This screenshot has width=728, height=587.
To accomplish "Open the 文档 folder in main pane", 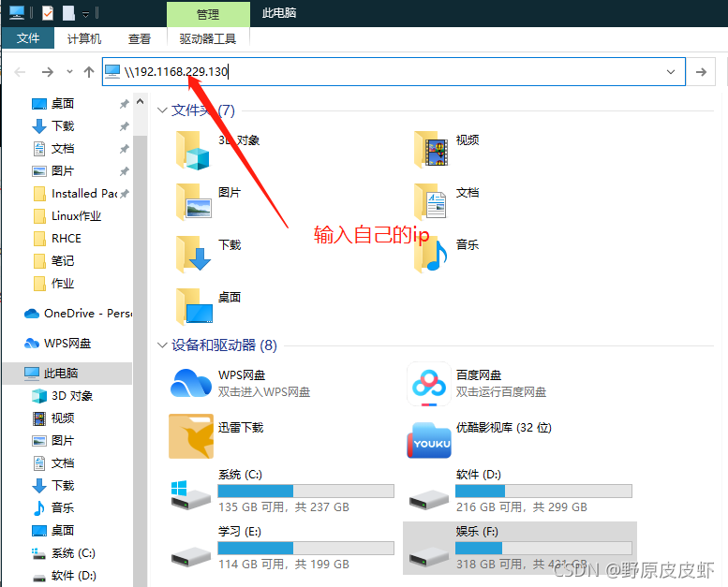I will point(430,202).
